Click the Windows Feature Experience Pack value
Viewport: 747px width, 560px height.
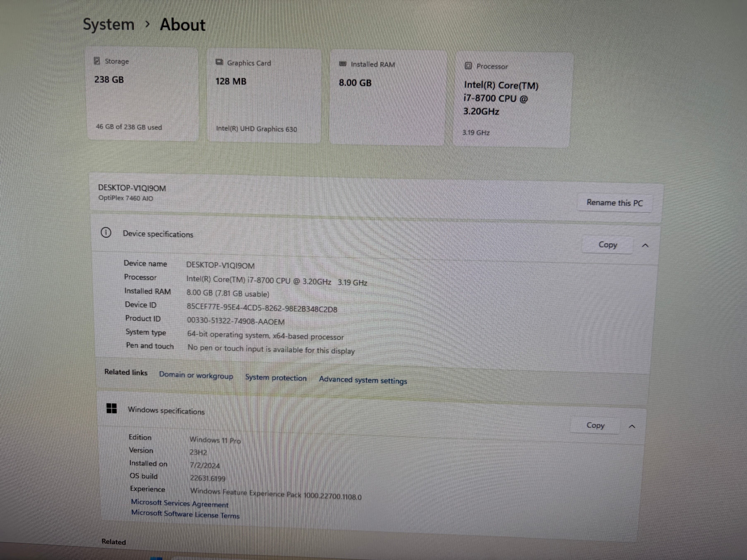[x=276, y=494]
